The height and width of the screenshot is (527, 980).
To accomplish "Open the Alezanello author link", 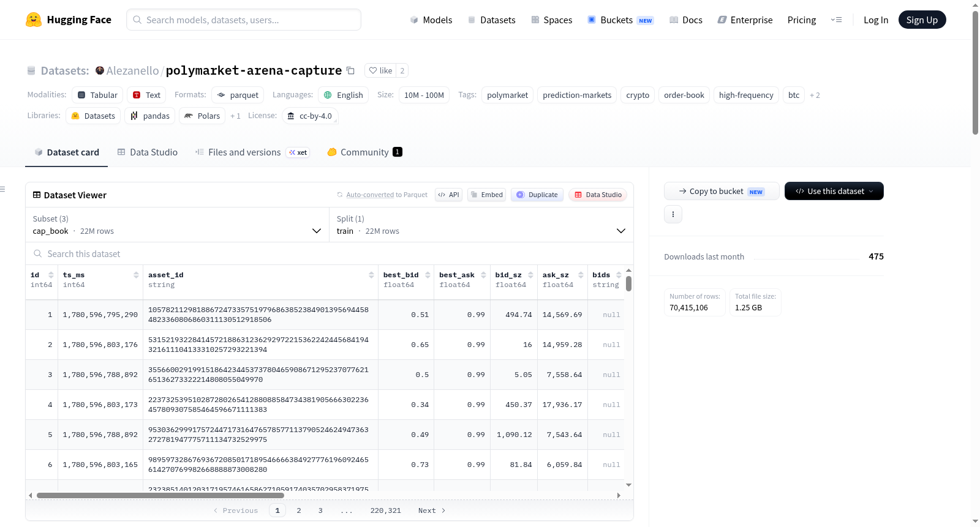I will pyautogui.click(x=132, y=70).
